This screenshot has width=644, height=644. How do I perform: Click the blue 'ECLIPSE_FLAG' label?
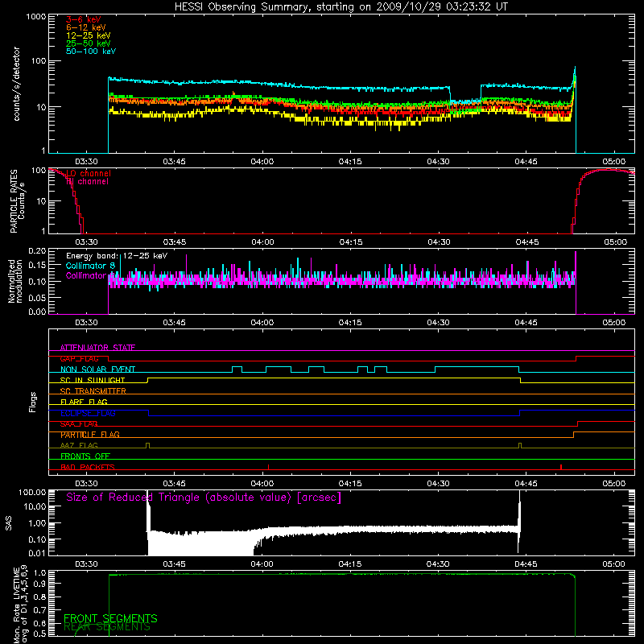coord(88,413)
